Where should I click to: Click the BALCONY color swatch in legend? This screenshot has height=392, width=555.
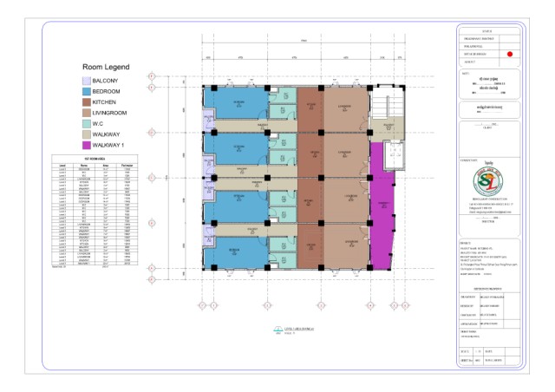[87, 81]
